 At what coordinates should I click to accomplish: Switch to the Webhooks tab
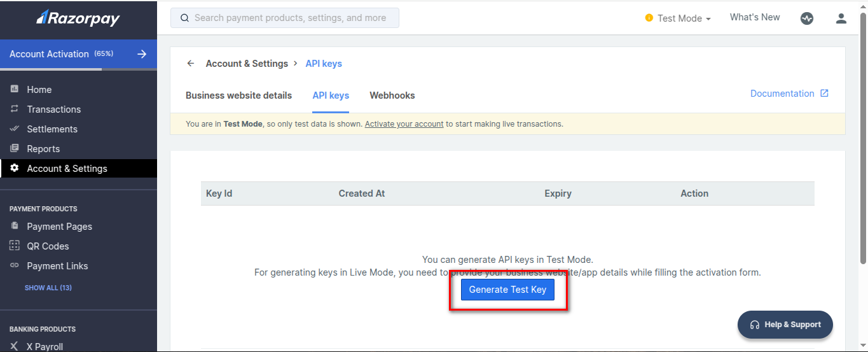(392, 95)
